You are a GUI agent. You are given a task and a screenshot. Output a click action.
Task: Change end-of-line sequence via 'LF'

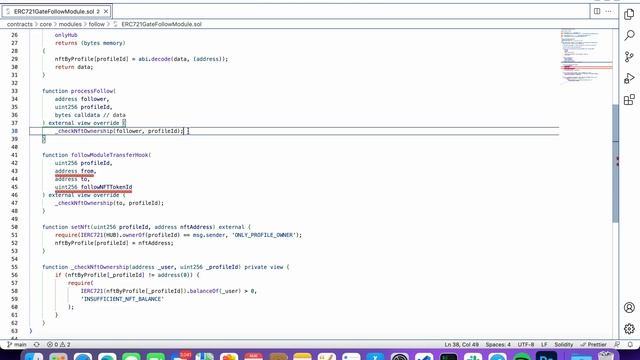544,344
